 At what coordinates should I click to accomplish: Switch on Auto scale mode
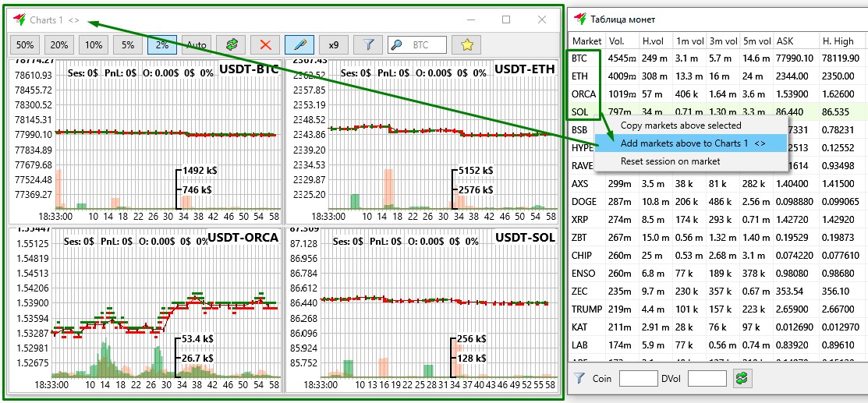click(197, 45)
